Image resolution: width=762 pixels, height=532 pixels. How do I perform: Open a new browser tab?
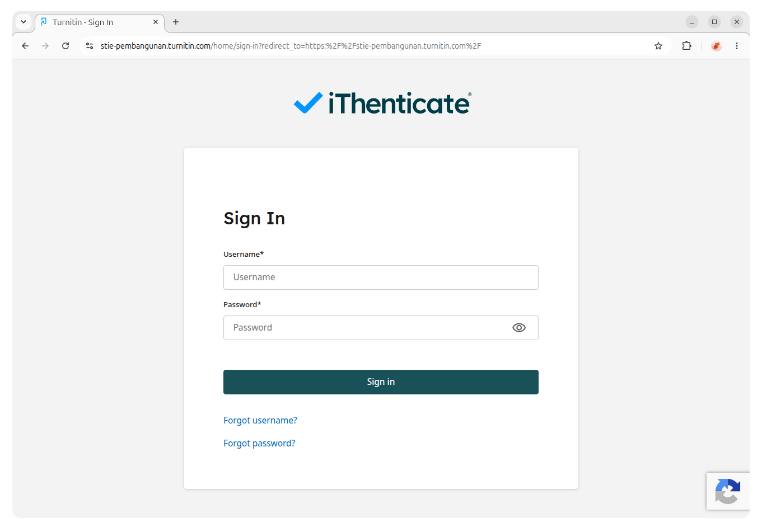click(176, 22)
